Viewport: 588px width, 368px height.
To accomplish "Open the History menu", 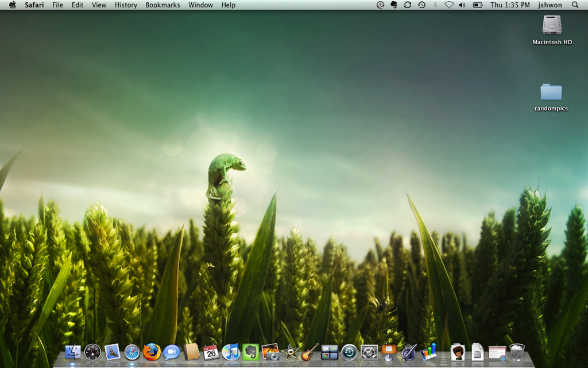I will 126,5.
